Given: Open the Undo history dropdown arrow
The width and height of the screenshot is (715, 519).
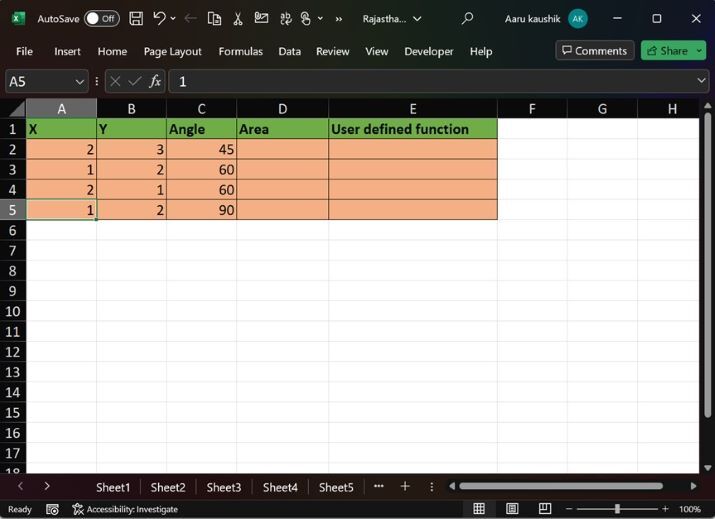Looking at the screenshot, I should (x=173, y=19).
